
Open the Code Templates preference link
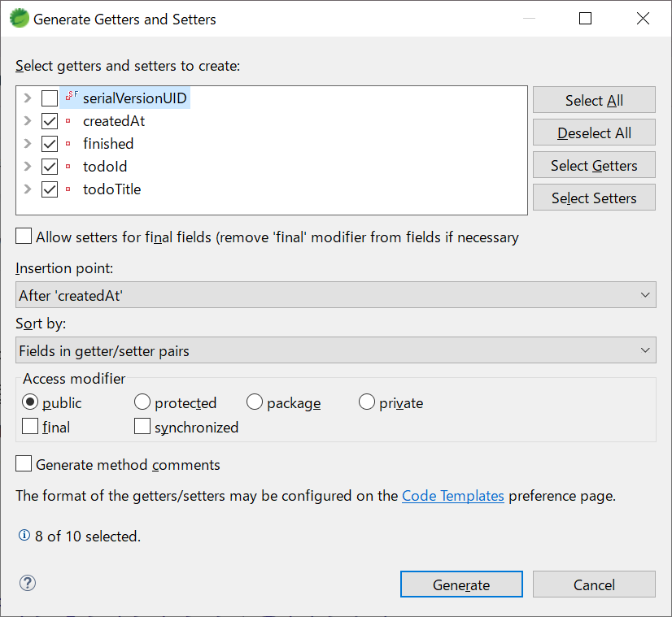[452, 495]
